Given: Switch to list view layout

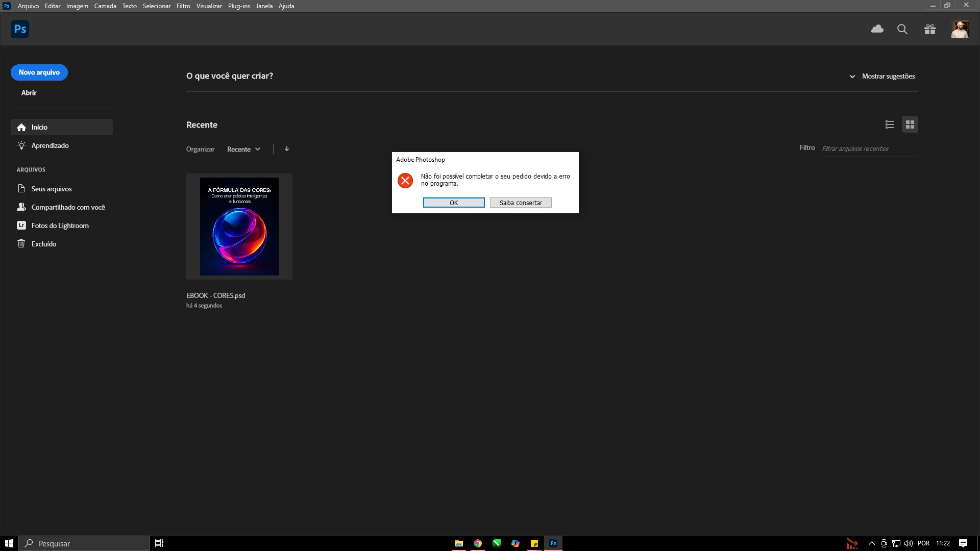Looking at the screenshot, I should [890, 124].
